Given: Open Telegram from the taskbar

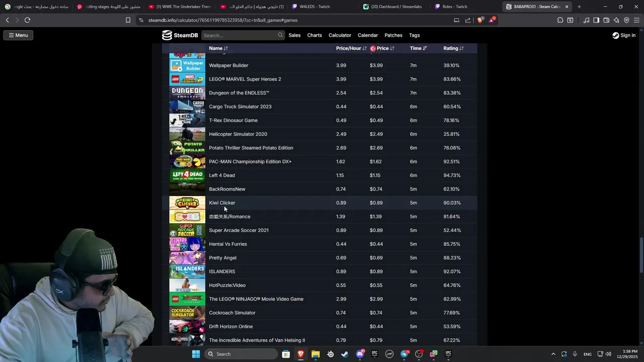Looking at the screenshot, I should (404, 354).
